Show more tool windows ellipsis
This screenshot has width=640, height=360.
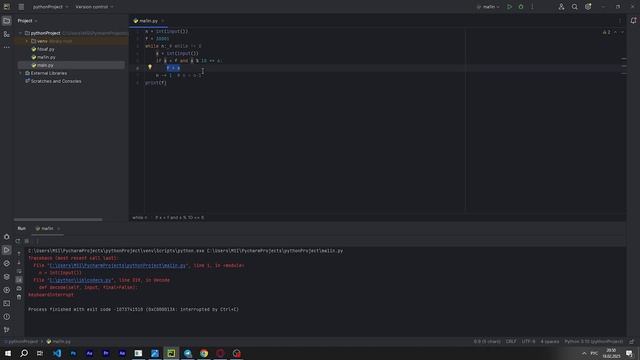coord(7,47)
